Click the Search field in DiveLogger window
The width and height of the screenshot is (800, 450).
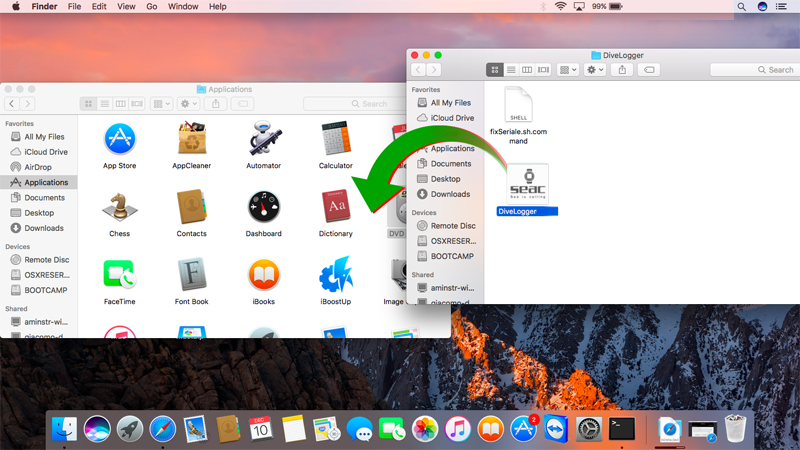pos(755,70)
